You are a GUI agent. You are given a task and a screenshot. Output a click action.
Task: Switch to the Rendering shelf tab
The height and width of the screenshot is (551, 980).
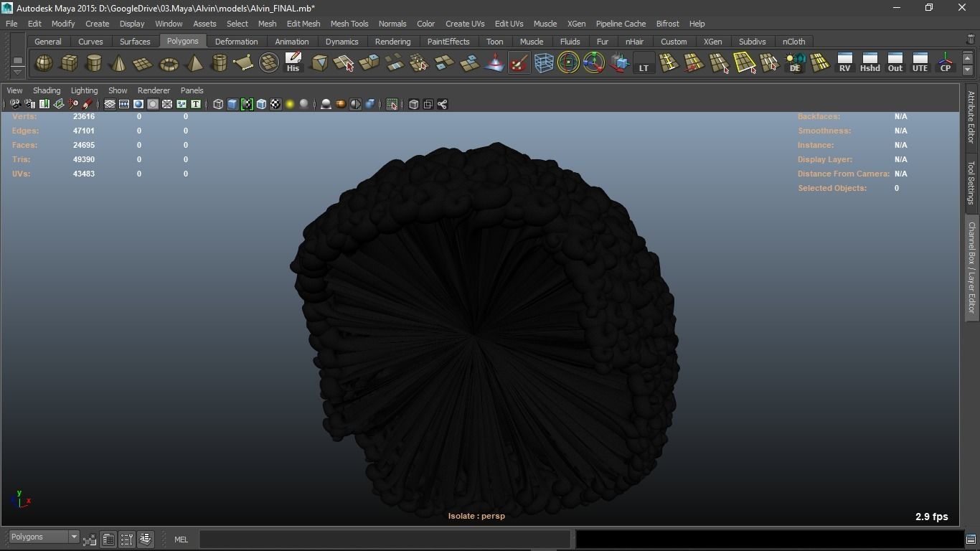click(x=392, y=42)
